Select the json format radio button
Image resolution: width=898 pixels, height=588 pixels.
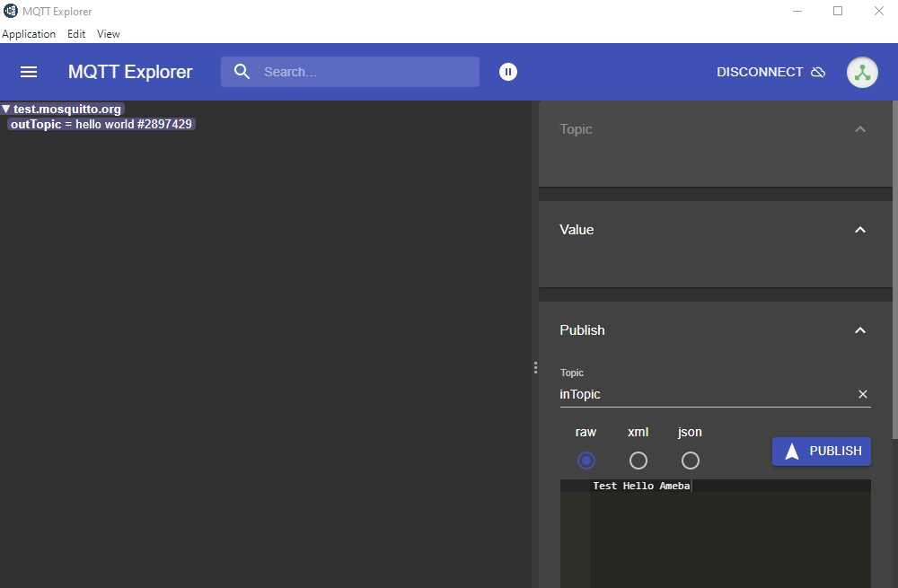[691, 461]
